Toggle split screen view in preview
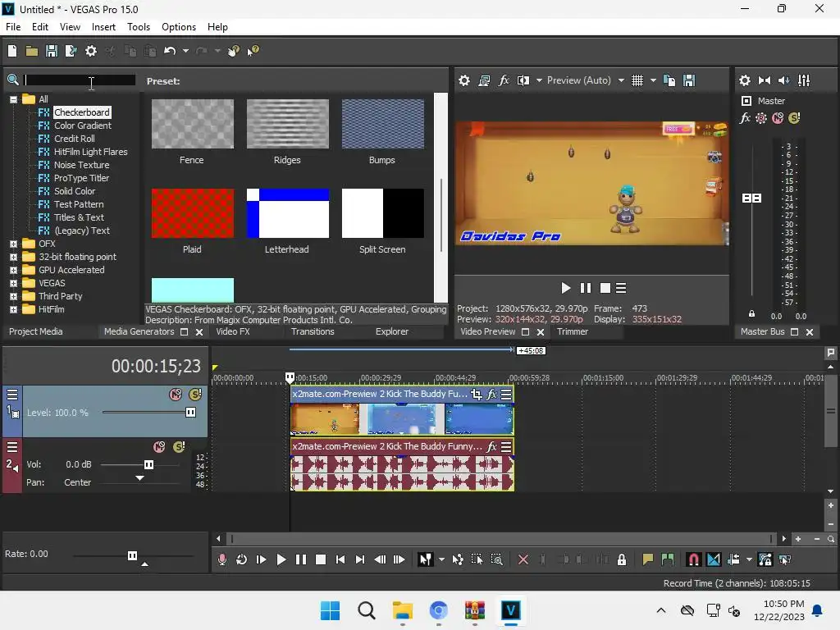 523,80
